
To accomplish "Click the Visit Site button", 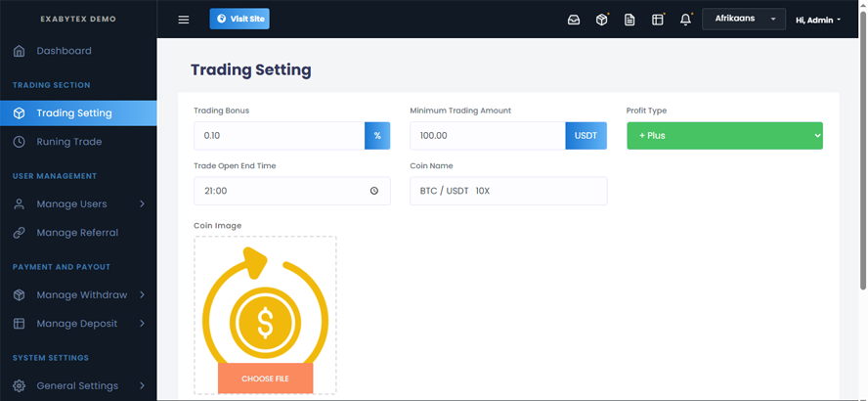I will [x=239, y=19].
